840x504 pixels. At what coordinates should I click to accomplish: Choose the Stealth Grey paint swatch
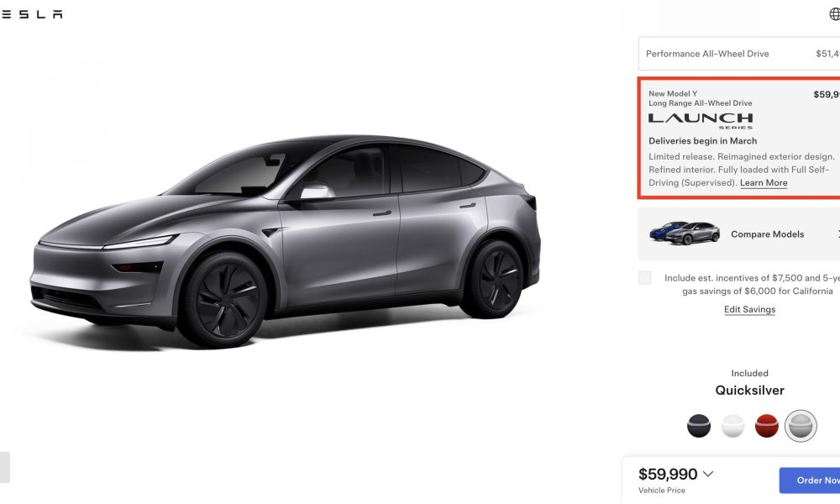click(x=699, y=426)
